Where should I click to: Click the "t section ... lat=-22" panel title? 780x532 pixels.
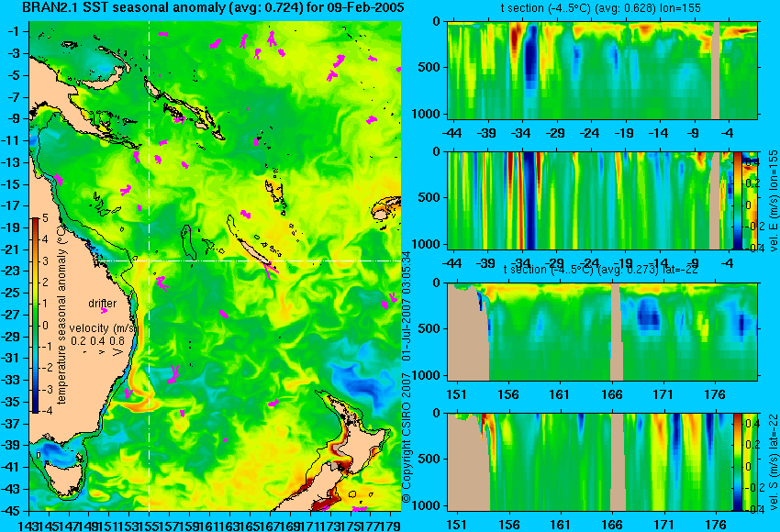(x=600, y=270)
